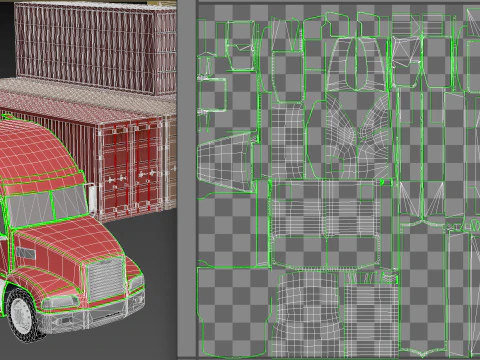
Task: Select the trapezoid grid UV island
Action: pos(226,162)
